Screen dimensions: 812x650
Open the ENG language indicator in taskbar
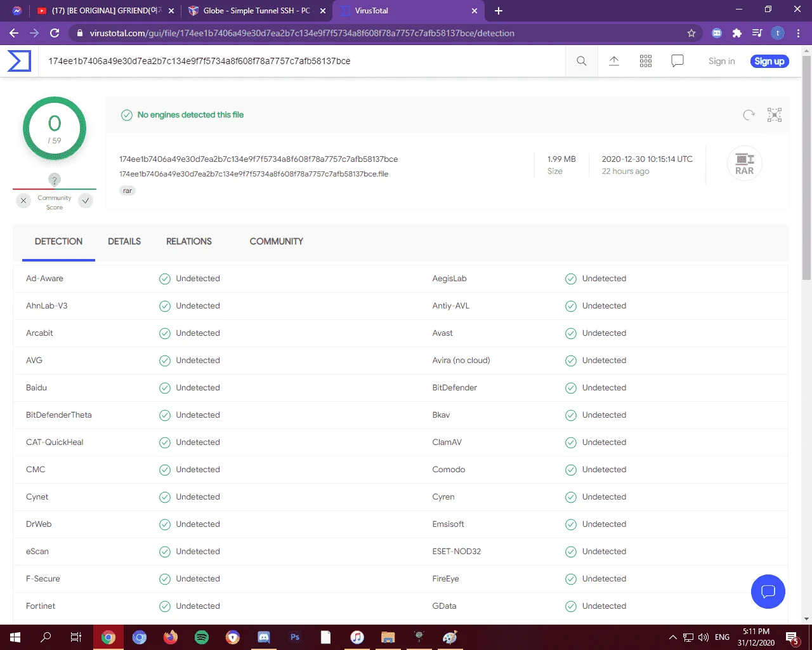click(722, 637)
